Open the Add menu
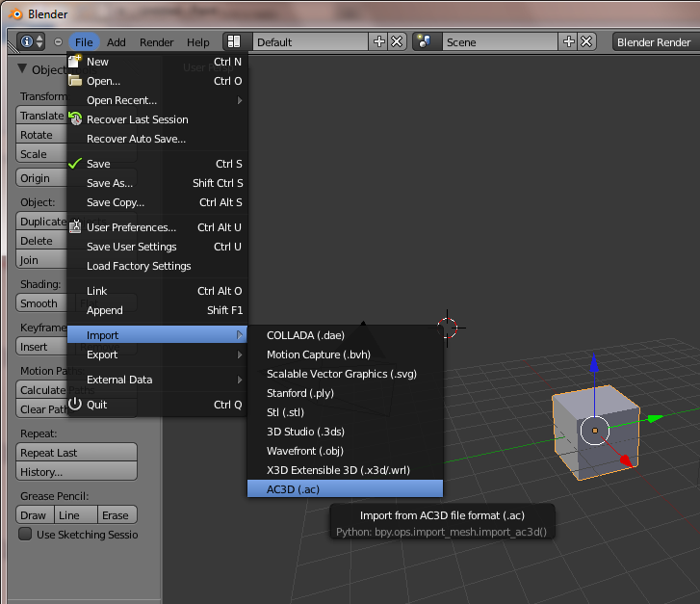Screen dimensions: 700x604 coord(117,42)
